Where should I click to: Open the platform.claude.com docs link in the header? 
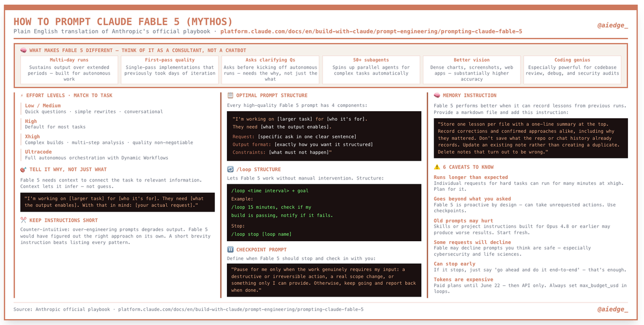click(x=371, y=32)
